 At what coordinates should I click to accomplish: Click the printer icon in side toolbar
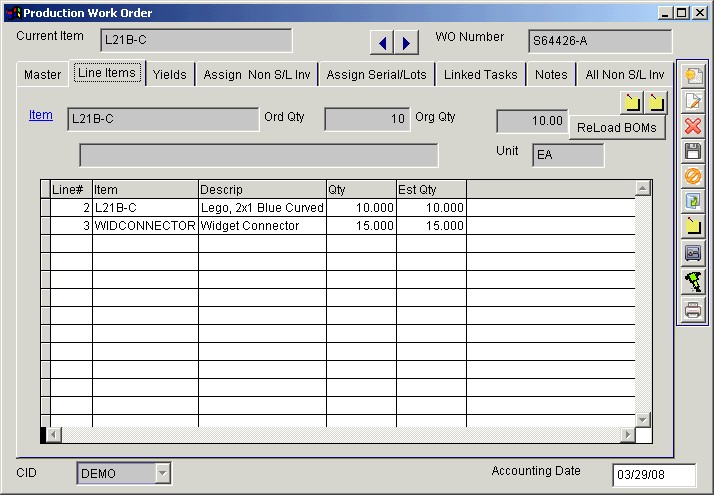tap(693, 310)
